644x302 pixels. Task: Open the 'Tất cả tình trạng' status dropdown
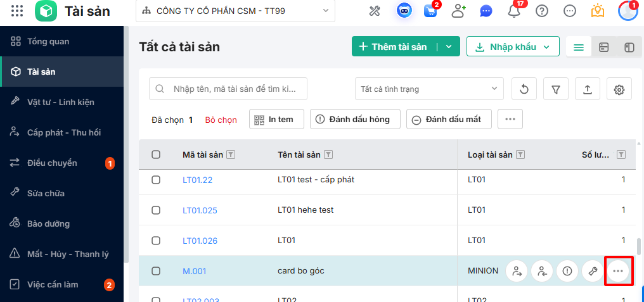click(x=429, y=89)
